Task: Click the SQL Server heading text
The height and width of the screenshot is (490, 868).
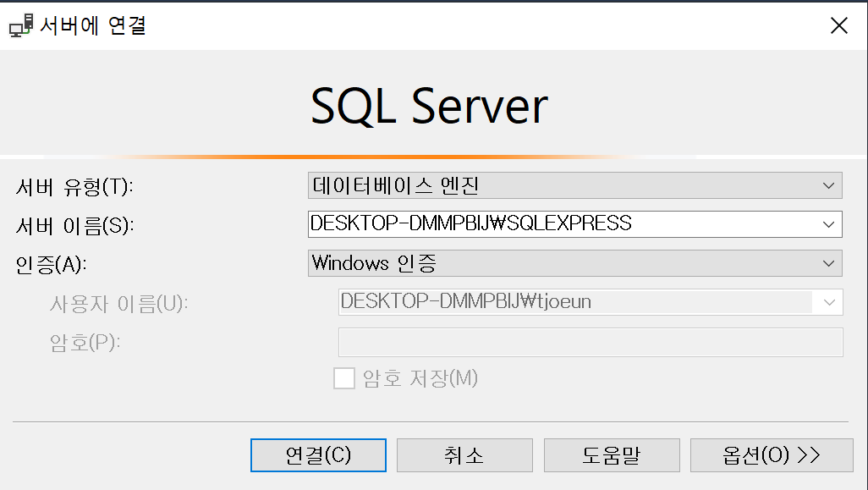Action: pos(429,106)
